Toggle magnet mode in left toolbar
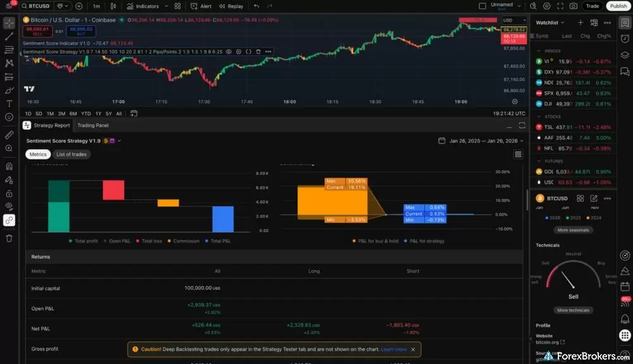The height and width of the screenshot is (364, 633). click(9, 166)
